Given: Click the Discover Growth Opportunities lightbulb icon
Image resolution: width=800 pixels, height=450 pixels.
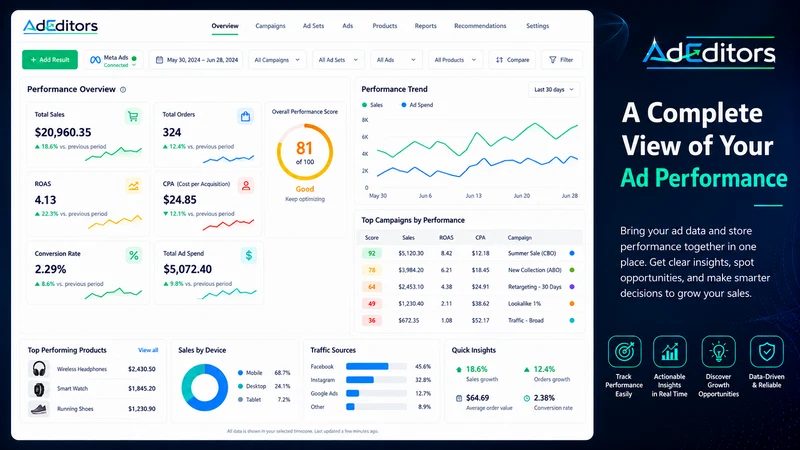Looking at the screenshot, I should pos(718,352).
